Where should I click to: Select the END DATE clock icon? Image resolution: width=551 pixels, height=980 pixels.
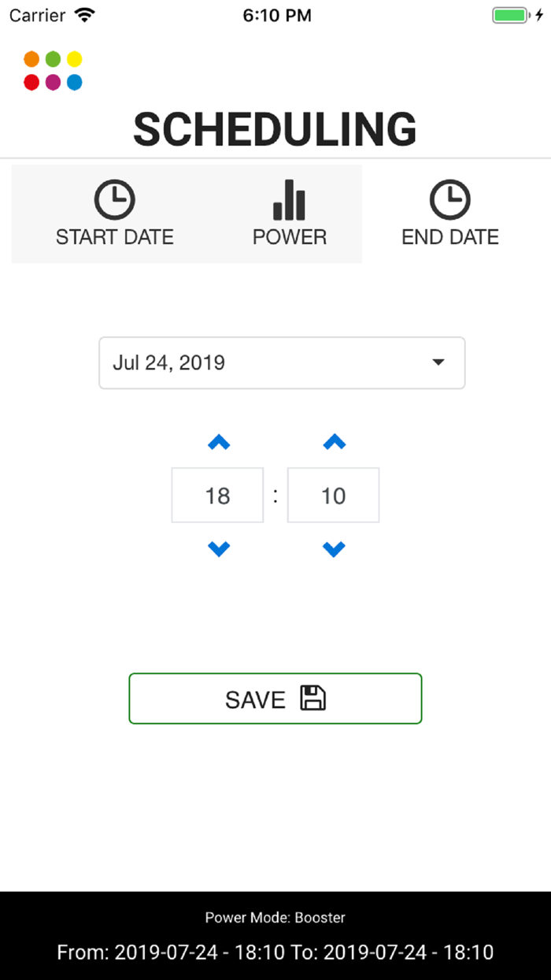449,198
